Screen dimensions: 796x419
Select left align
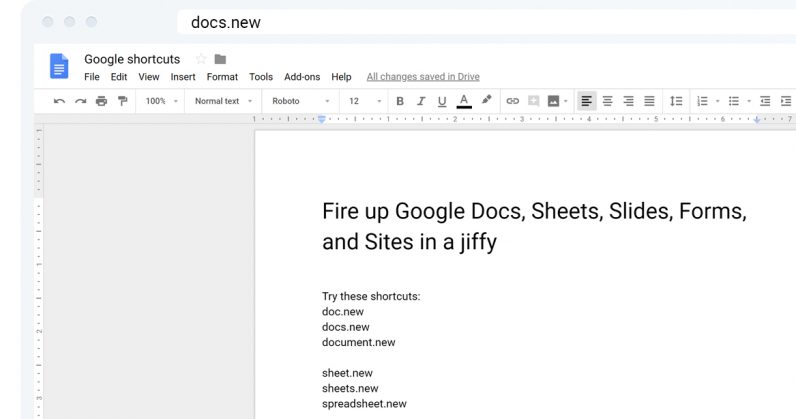pyautogui.click(x=586, y=101)
